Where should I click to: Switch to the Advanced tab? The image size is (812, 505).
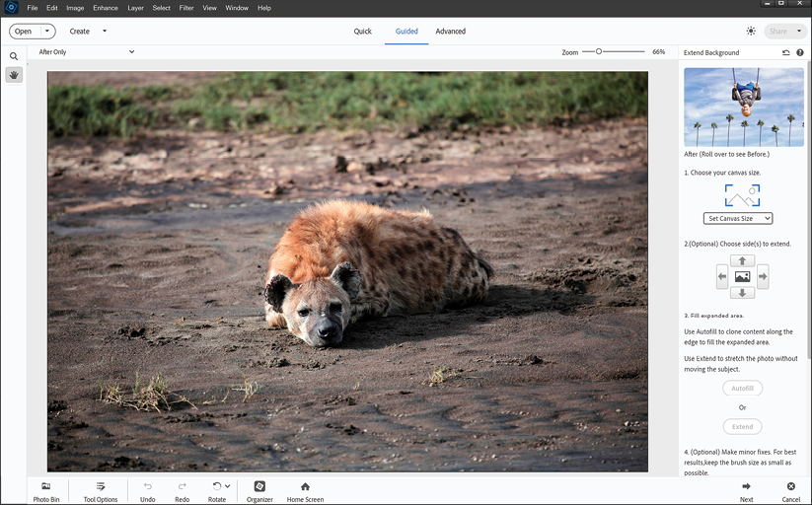coord(451,32)
